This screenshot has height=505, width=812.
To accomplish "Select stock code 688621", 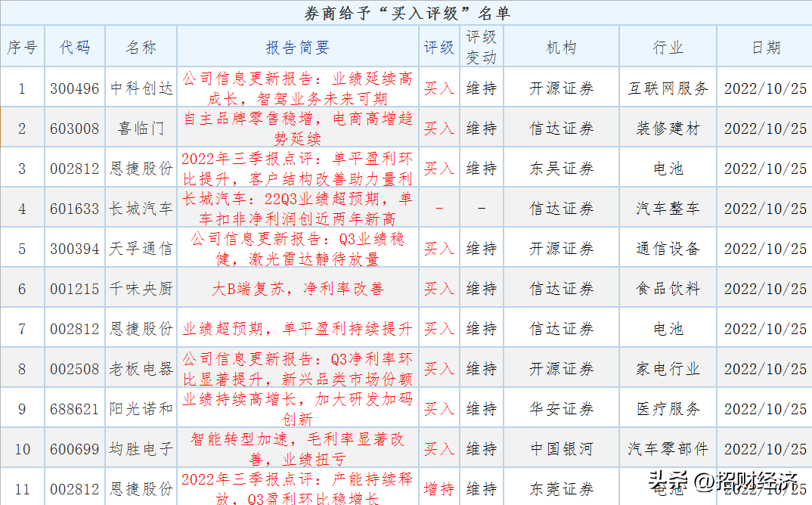I will (75, 409).
